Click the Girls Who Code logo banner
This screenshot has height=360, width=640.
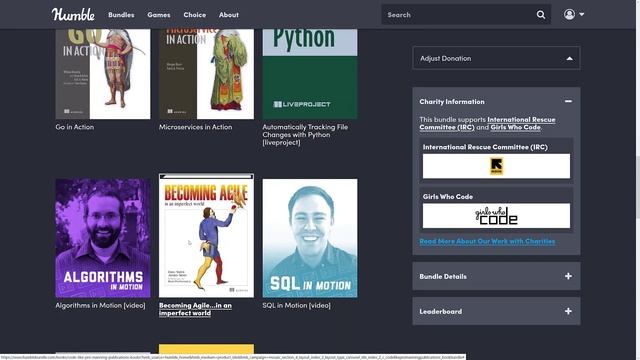click(496, 216)
